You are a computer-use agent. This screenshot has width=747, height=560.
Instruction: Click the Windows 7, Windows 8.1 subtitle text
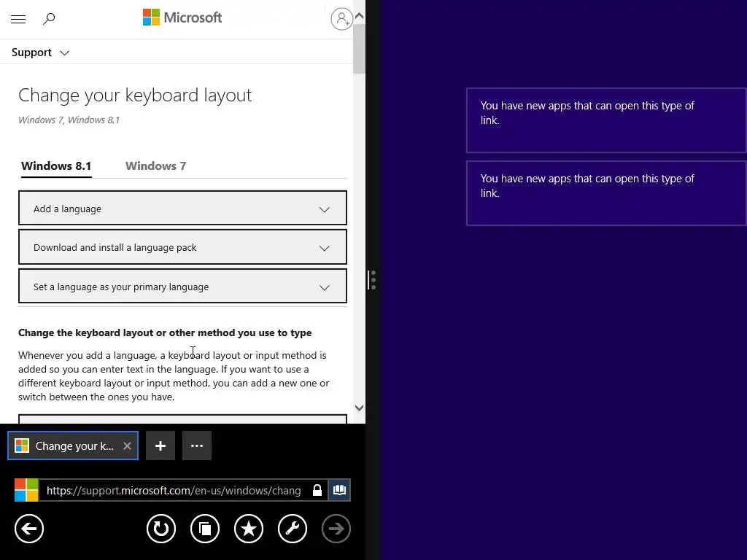(69, 120)
